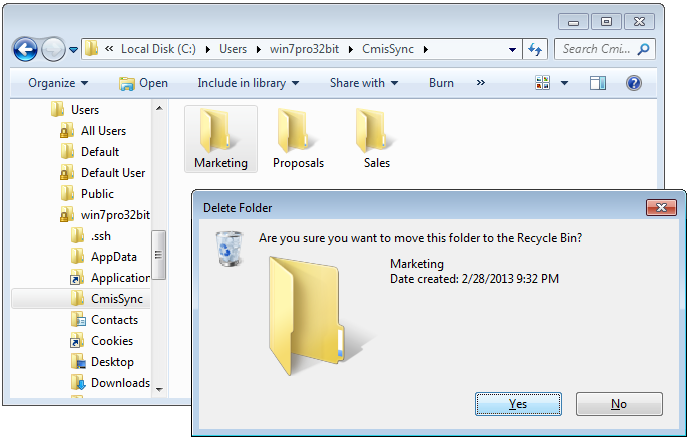This screenshot has height=439, width=688.
Task: Click Open in the toolbar
Action: click(x=143, y=83)
